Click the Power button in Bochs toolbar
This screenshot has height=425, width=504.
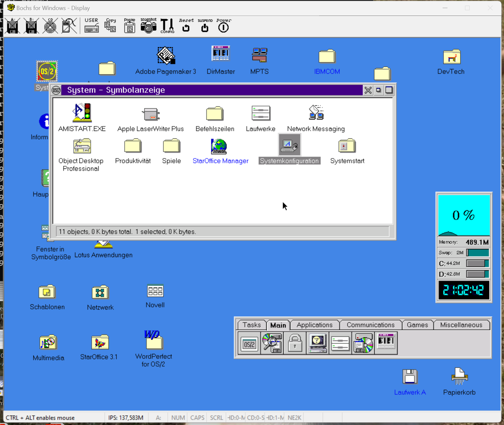(x=224, y=26)
